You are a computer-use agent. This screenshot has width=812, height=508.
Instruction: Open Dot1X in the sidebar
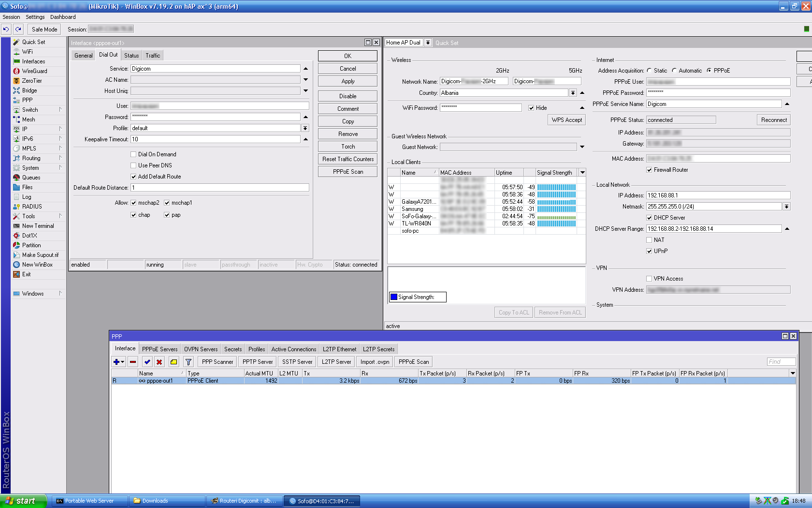[x=29, y=236]
